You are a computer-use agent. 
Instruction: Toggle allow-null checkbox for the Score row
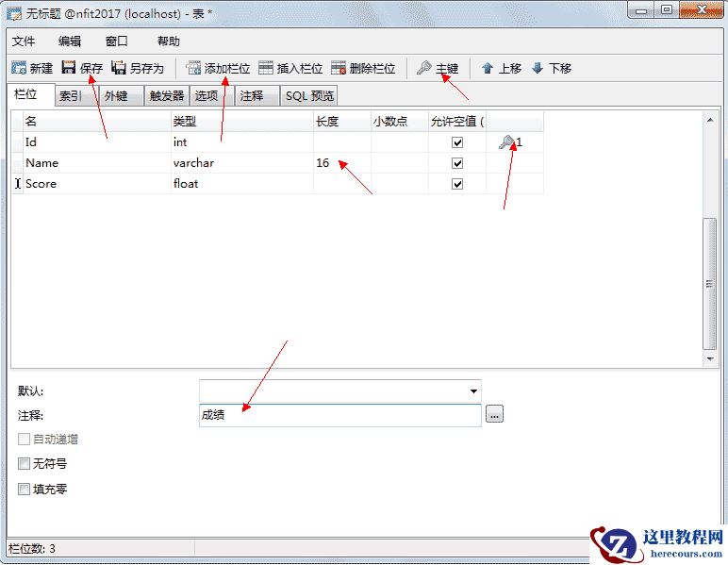(x=457, y=184)
